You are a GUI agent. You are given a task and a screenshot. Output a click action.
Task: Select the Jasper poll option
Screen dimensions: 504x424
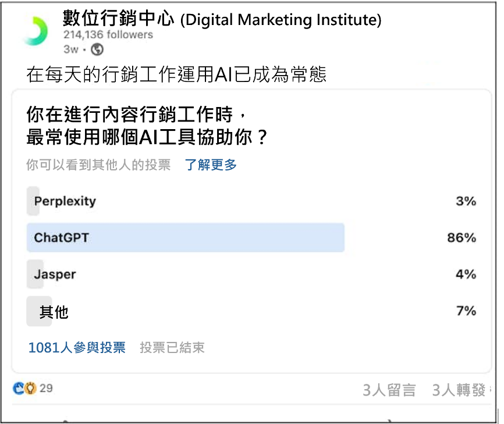(55, 274)
